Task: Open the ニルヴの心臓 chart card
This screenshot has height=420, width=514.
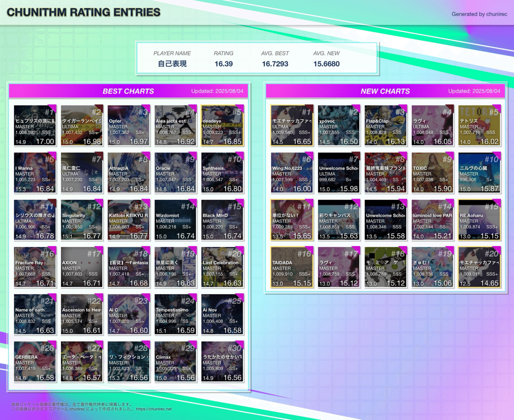Action: [x=479, y=173]
